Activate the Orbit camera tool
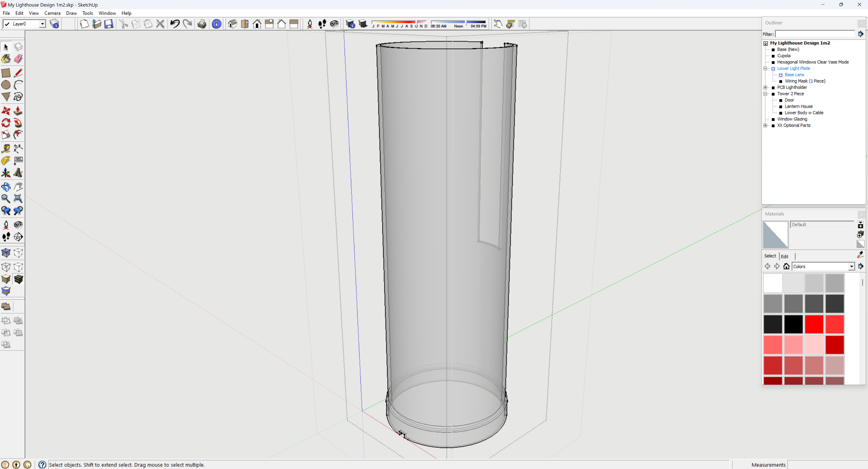This screenshot has width=868, height=469. coord(6,187)
